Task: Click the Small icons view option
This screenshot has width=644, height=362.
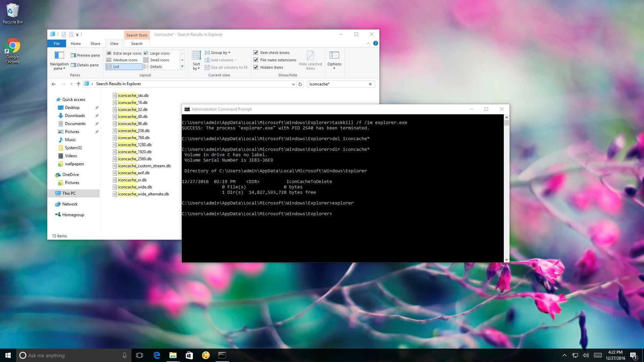Action: coord(159,60)
